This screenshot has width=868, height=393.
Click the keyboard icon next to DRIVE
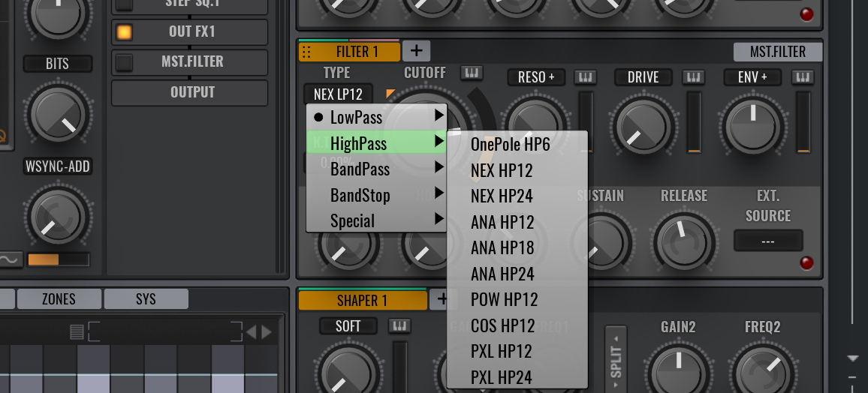pos(694,77)
